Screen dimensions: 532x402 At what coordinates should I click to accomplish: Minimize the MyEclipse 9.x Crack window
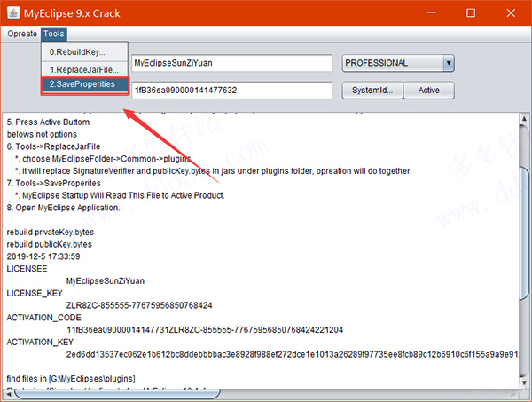[x=432, y=13]
